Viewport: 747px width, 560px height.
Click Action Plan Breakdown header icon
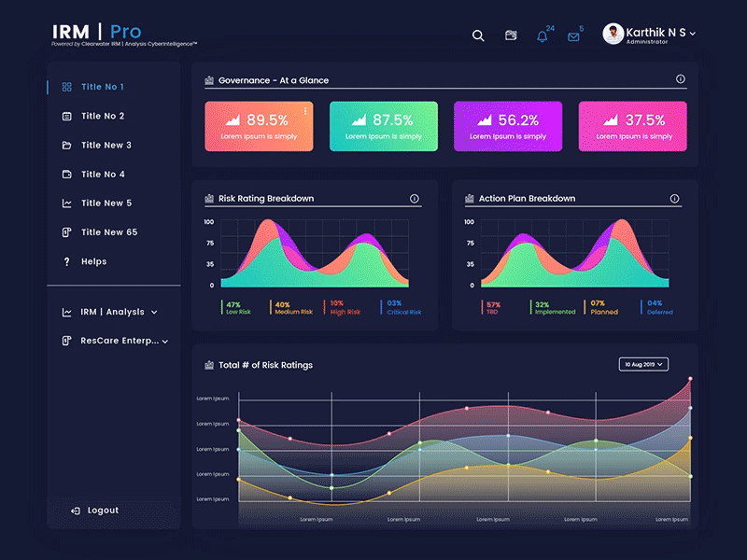(x=470, y=198)
